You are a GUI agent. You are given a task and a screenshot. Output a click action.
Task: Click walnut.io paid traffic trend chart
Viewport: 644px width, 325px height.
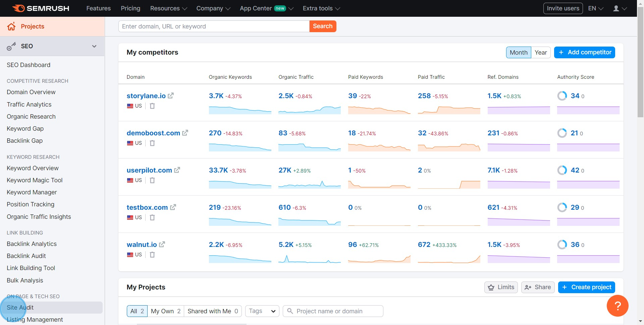click(x=449, y=259)
